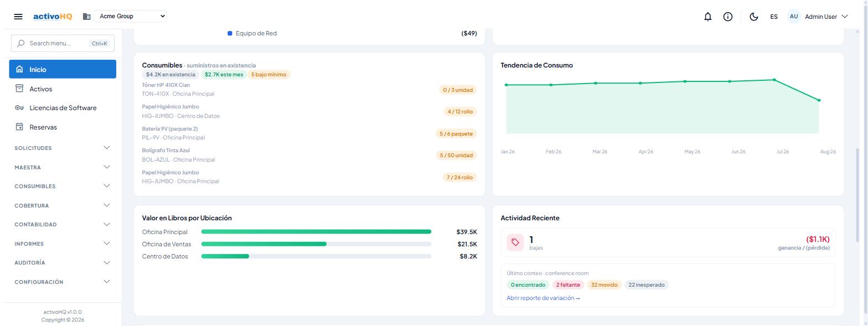Click the 0 / 3 unidad badge
This screenshot has width=868, height=326.
tap(458, 90)
